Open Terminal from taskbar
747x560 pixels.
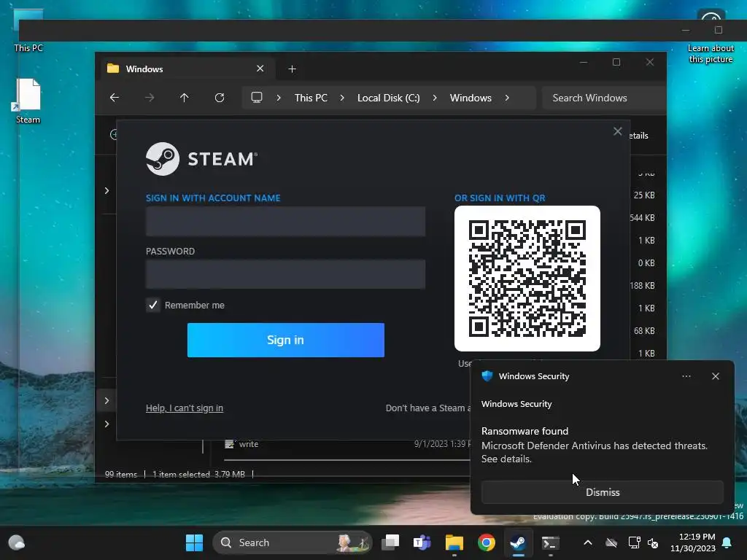coord(550,542)
